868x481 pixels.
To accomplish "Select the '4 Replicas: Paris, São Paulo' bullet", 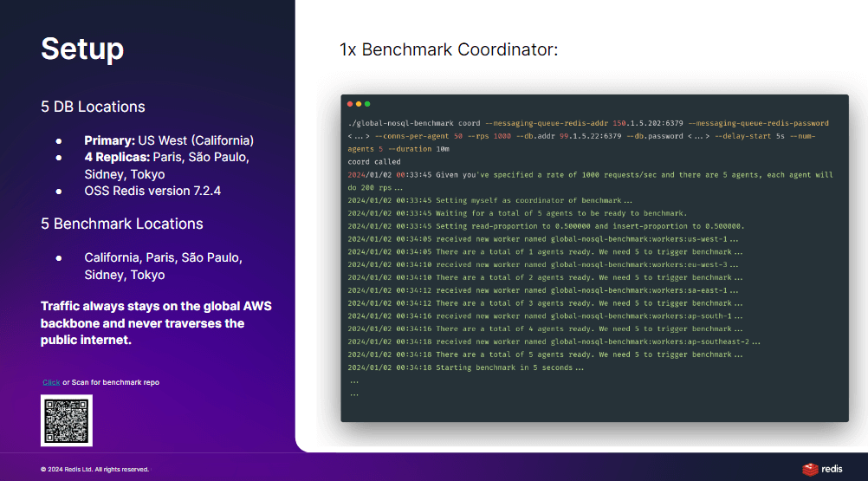I will (166, 166).
